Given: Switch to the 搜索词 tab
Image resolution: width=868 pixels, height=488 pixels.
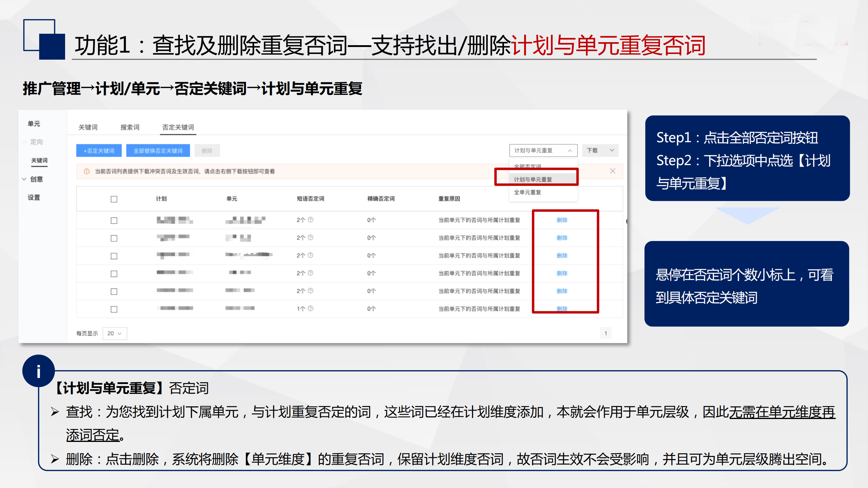Looking at the screenshot, I should (x=130, y=127).
